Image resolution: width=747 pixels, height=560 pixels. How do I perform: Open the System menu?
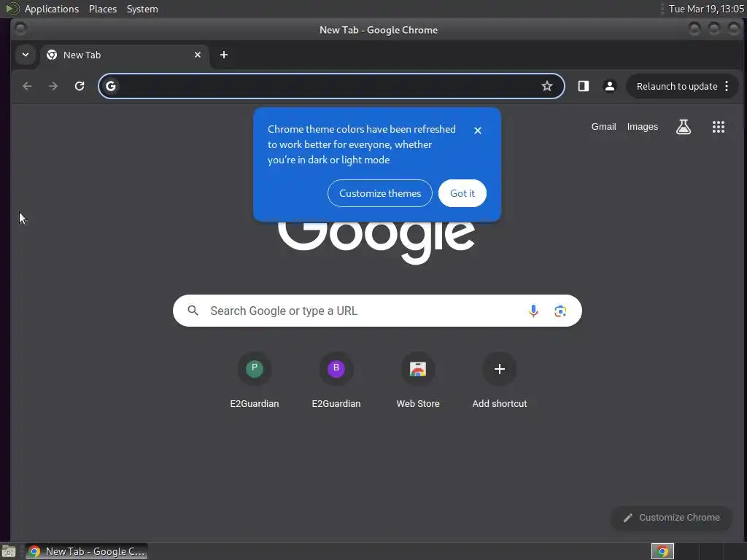coord(142,9)
